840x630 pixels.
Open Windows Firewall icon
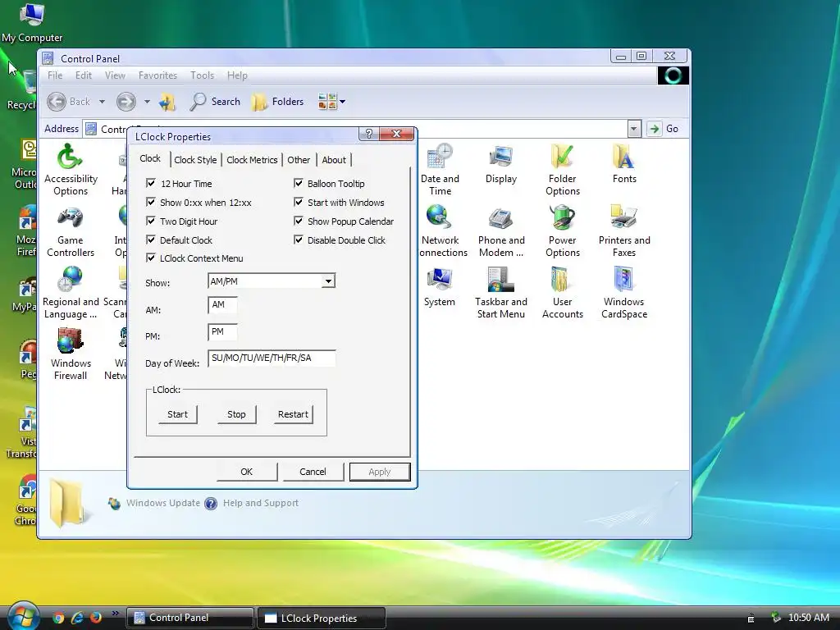tap(71, 354)
